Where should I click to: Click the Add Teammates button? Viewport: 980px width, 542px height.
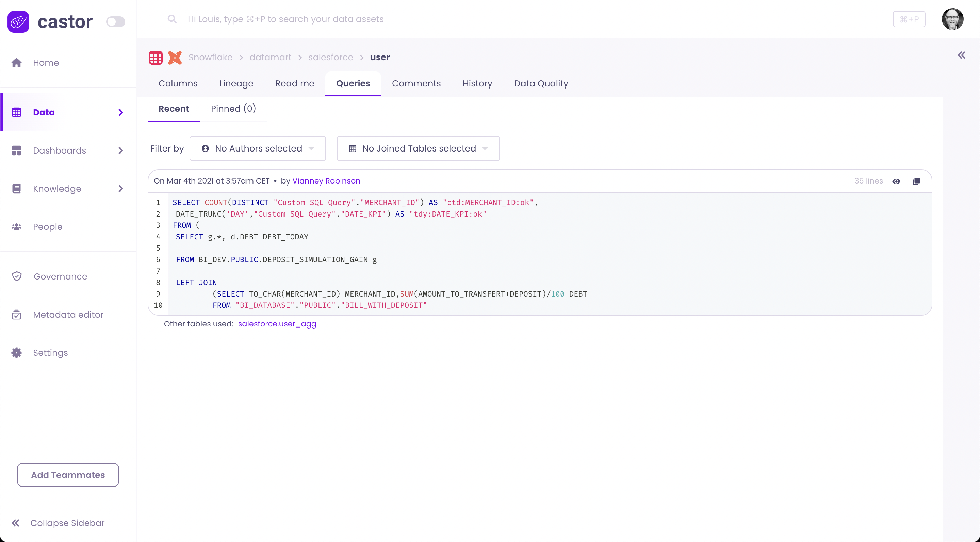pyautogui.click(x=68, y=475)
